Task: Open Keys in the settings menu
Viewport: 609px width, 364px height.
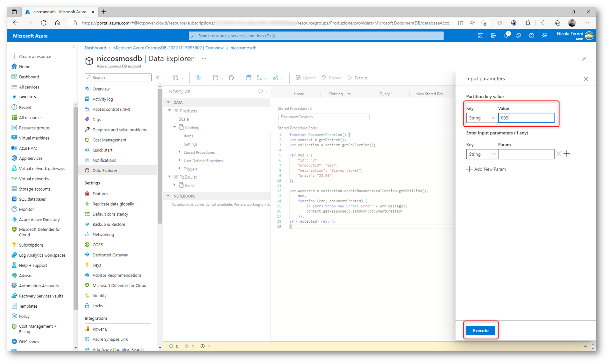Action: (x=97, y=265)
